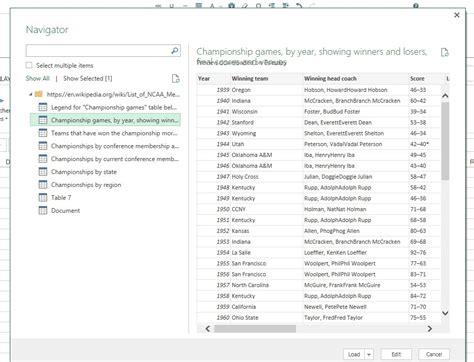
Task: Click the California cell in 1959 row
Action: click(266, 307)
